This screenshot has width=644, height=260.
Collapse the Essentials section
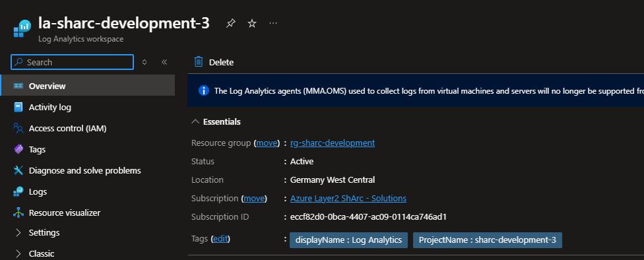[195, 121]
